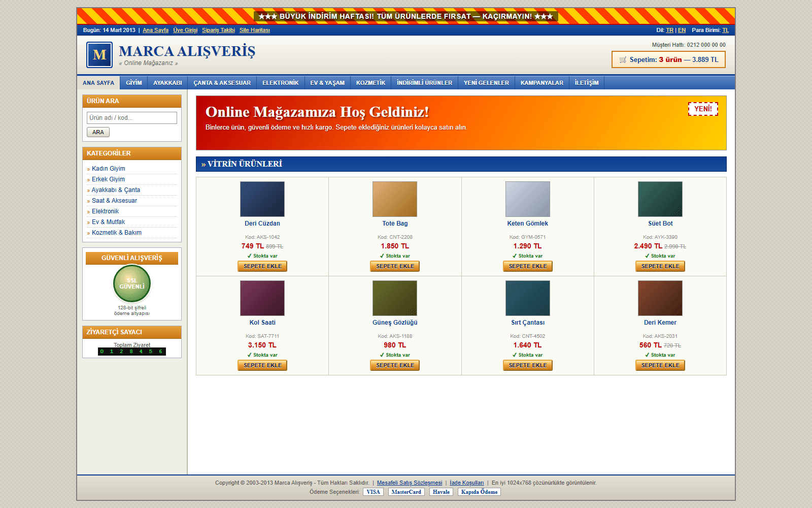The image size is (812, 508).
Task: Open the GİYİM menu tab
Action: point(134,83)
